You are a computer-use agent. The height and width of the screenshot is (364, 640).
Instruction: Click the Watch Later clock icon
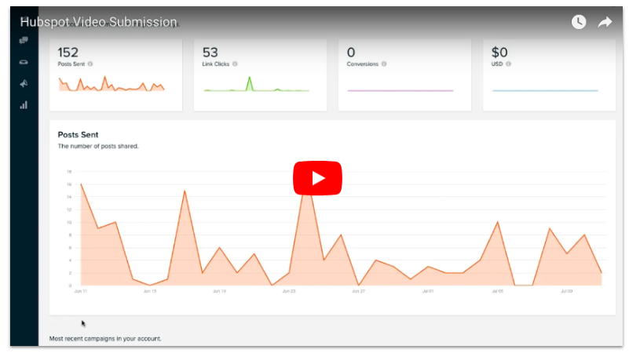click(x=579, y=22)
